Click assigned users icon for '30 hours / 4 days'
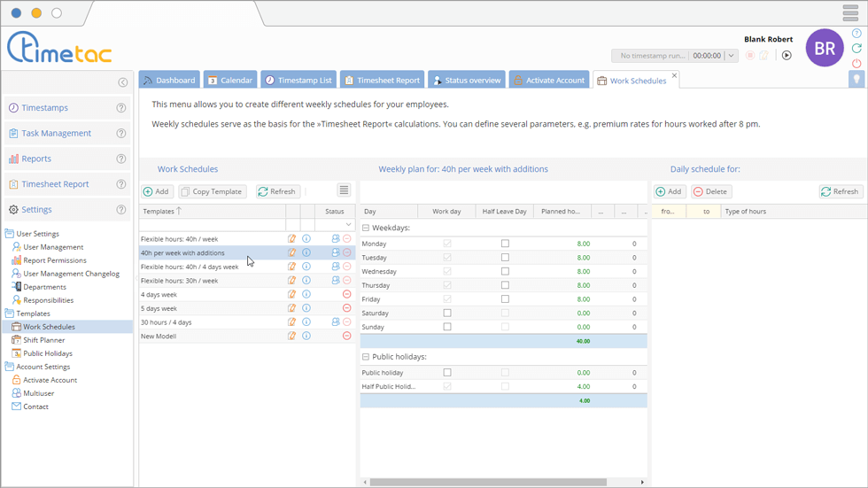The image size is (868, 488). (336, 322)
